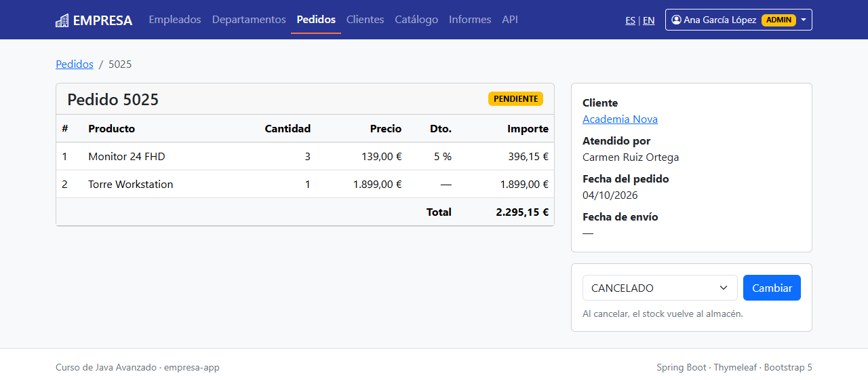Click the Cambiar button
868x380 pixels.
772,288
